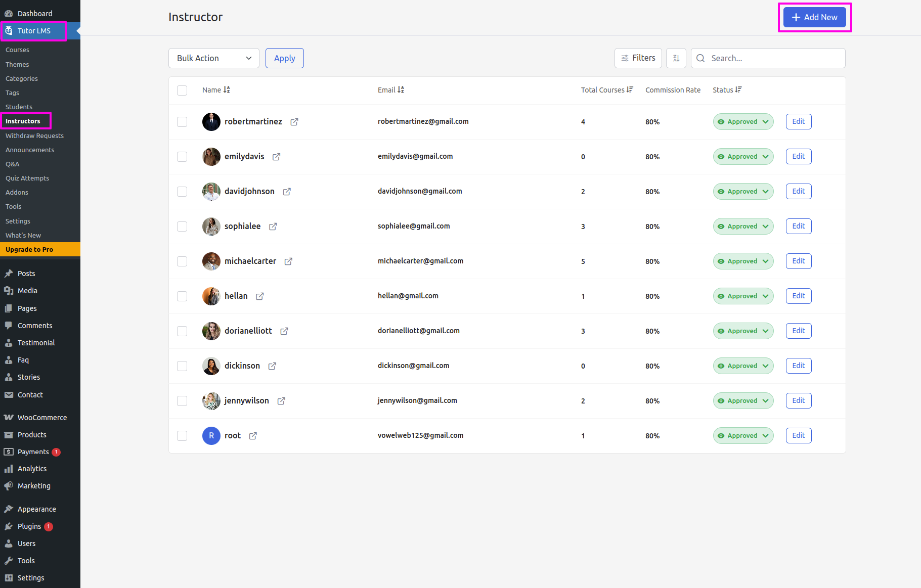Edit the davidjohnson instructor entry

click(x=798, y=192)
